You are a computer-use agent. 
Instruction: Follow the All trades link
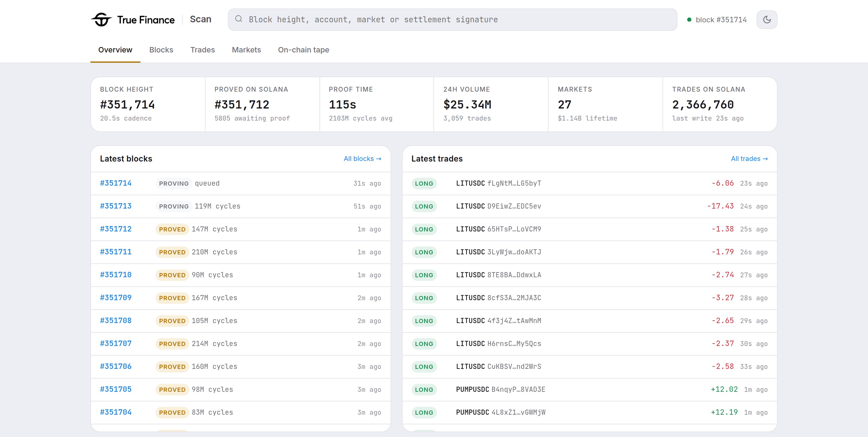[x=749, y=159]
